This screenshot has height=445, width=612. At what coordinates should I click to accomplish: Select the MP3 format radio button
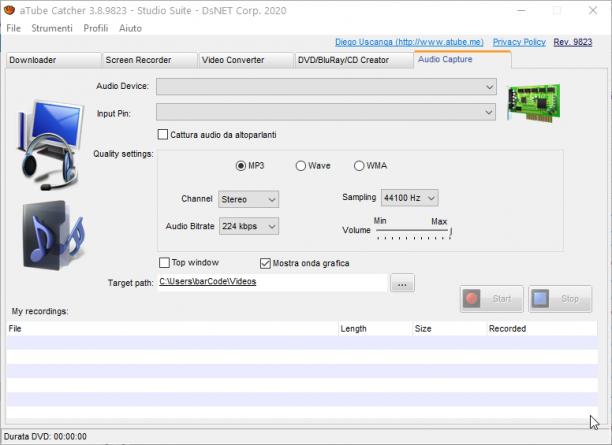coord(240,166)
